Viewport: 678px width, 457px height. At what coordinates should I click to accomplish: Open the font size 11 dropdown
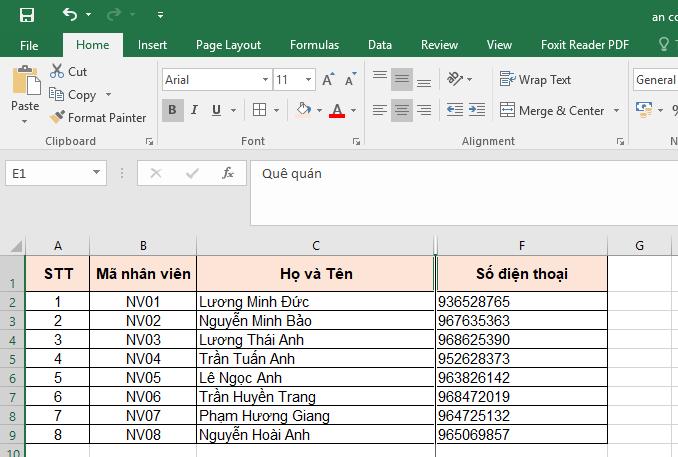click(x=308, y=80)
